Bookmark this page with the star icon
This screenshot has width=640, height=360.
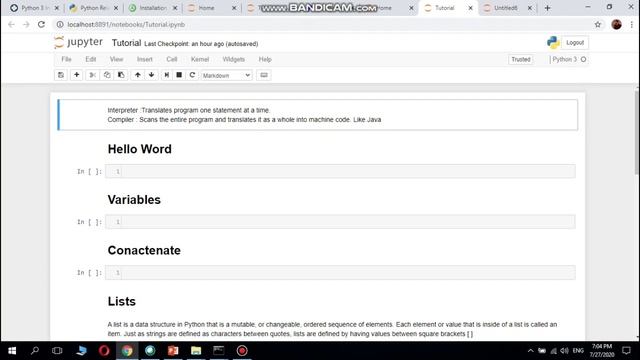[598, 24]
